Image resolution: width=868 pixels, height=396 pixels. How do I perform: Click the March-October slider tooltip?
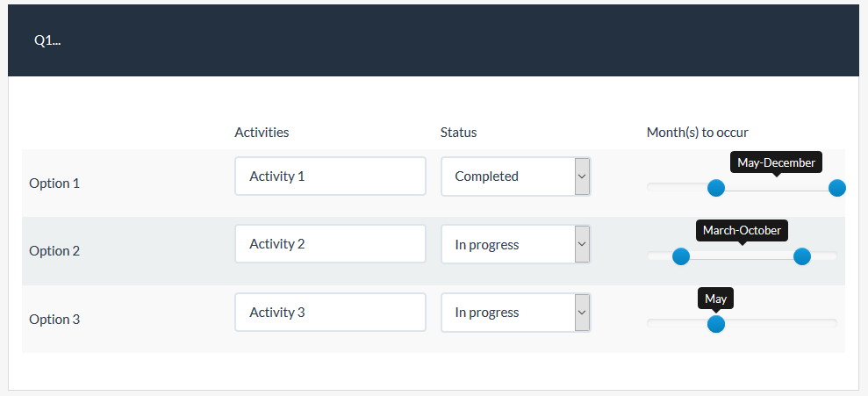[x=742, y=230]
